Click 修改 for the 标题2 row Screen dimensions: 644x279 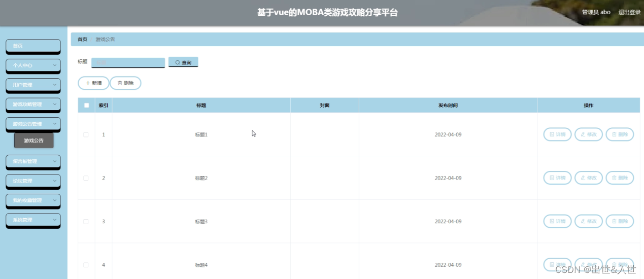(589, 178)
